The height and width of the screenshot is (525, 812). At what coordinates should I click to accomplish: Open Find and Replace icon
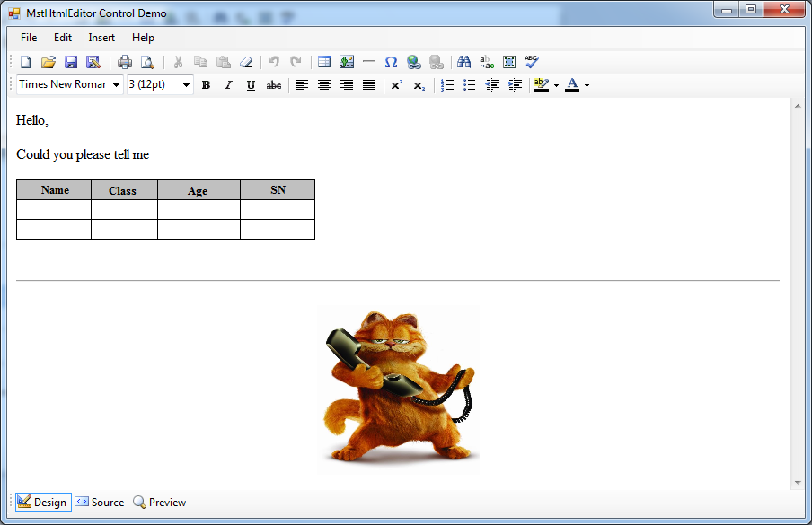(x=487, y=62)
